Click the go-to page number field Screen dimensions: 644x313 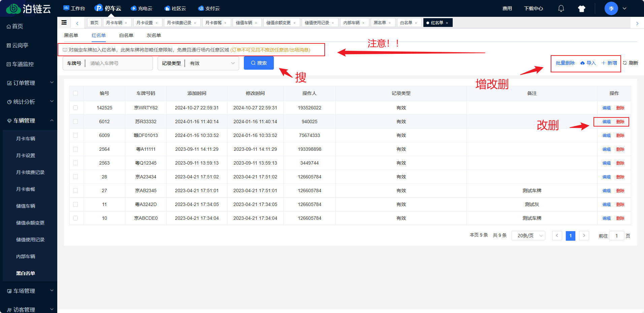(617, 236)
